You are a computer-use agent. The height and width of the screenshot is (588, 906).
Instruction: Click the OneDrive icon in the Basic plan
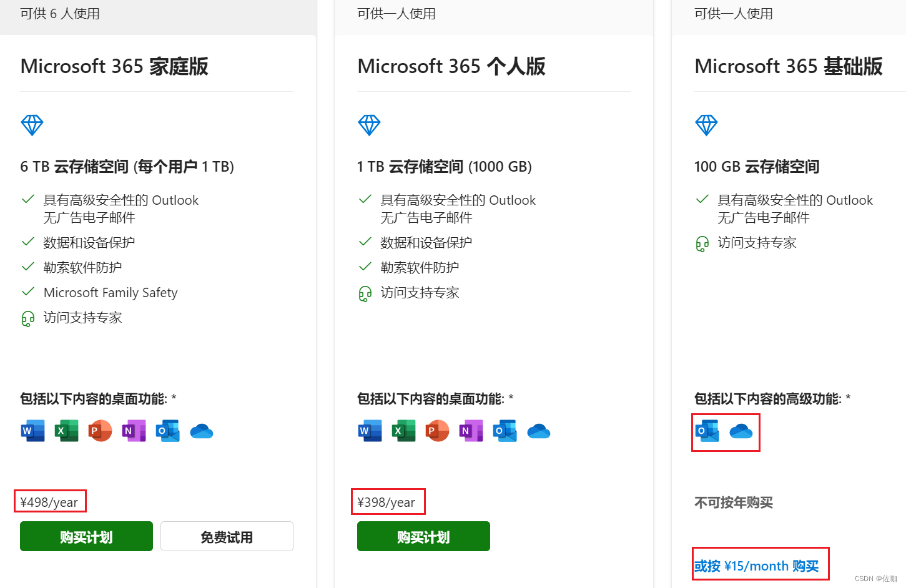coord(741,431)
